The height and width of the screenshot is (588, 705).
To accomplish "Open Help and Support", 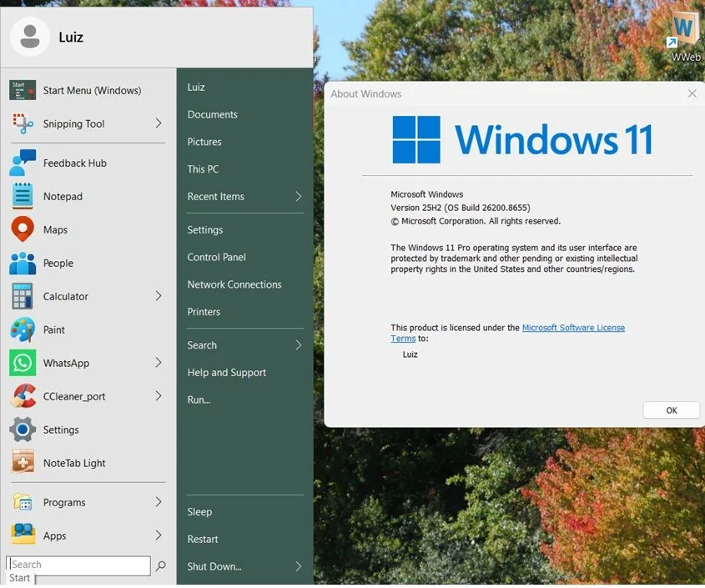I will click(227, 373).
